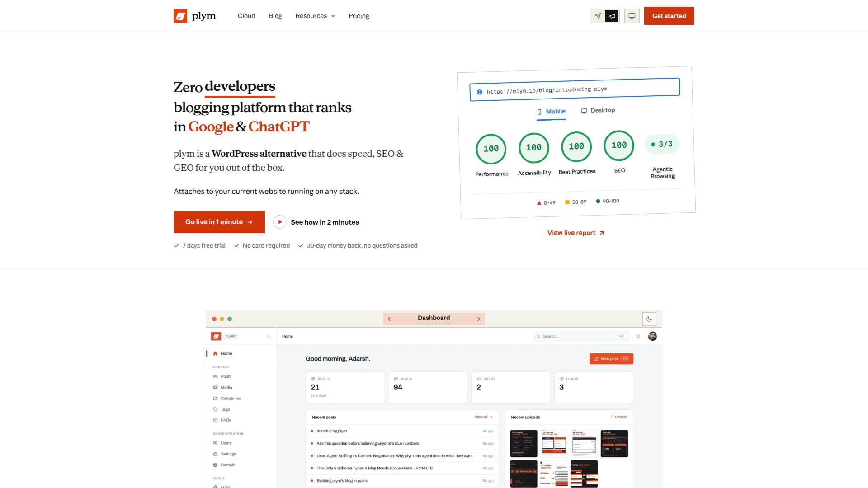Switch to the Desktop report tab
Viewport: 868px width, 488px height.
coord(598,110)
